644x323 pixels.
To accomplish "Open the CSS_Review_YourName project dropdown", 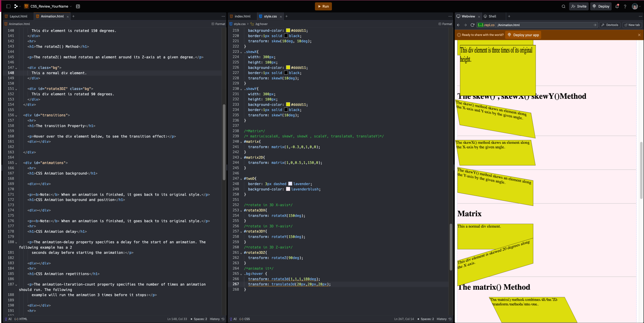I will [x=49, y=6].
